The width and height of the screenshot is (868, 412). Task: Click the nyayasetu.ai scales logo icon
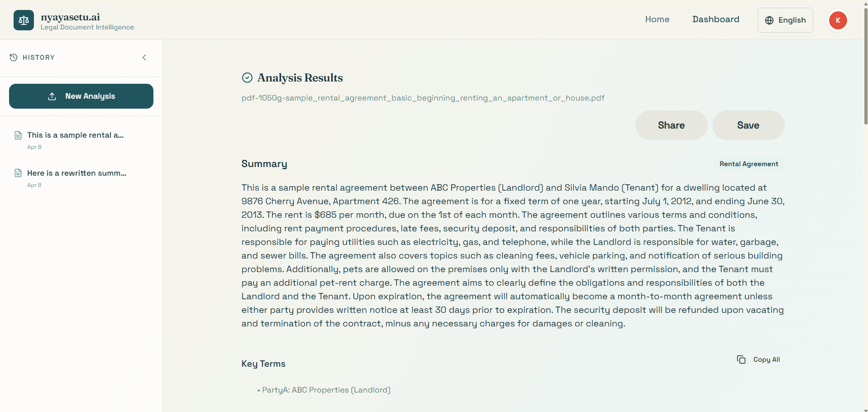pos(24,20)
